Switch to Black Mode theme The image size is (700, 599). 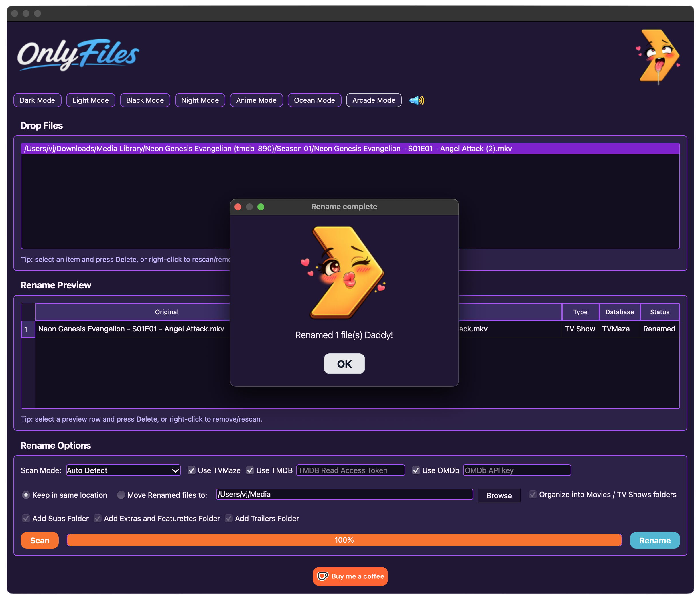145,100
